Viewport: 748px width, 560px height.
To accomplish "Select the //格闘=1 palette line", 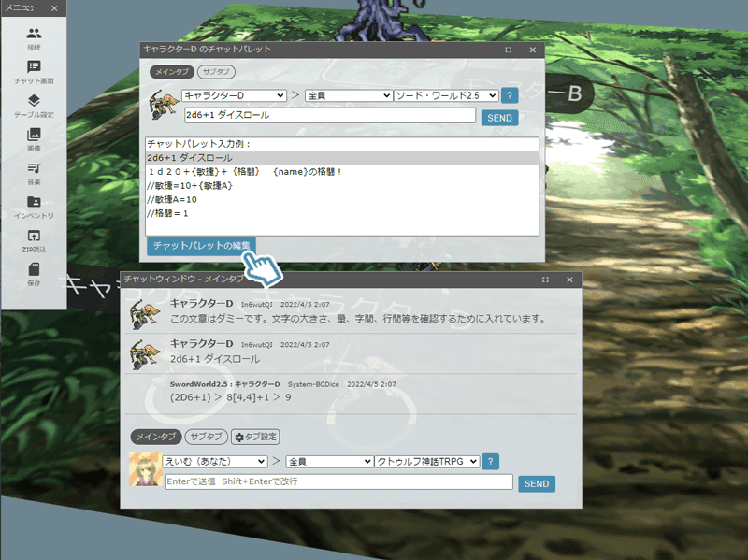I will (x=342, y=213).
